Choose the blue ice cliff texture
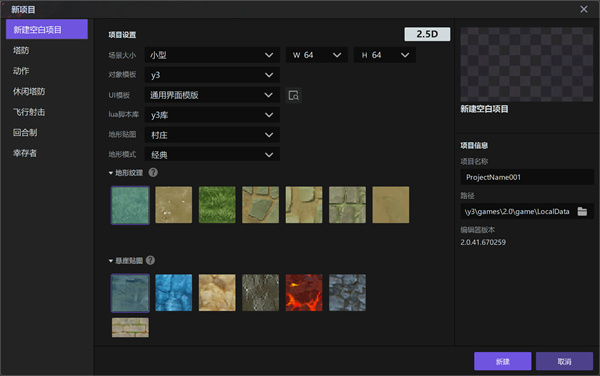The image size is (600, 376). point(174,293)
